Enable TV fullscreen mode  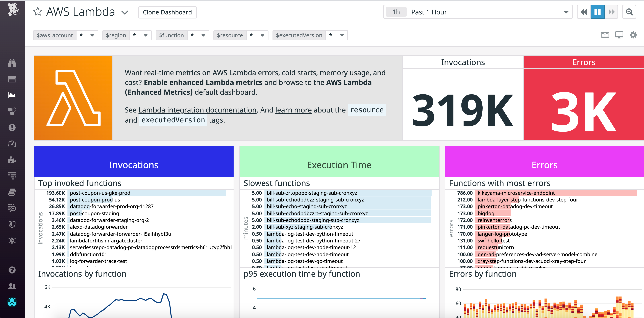(619, 35)
